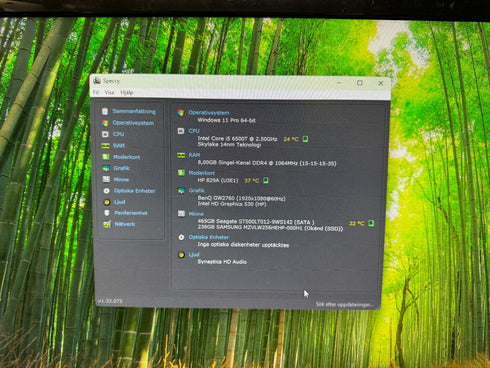Click the RAM stick icon in sidebar
Viewport: 490px width, 368px height.
106,146
